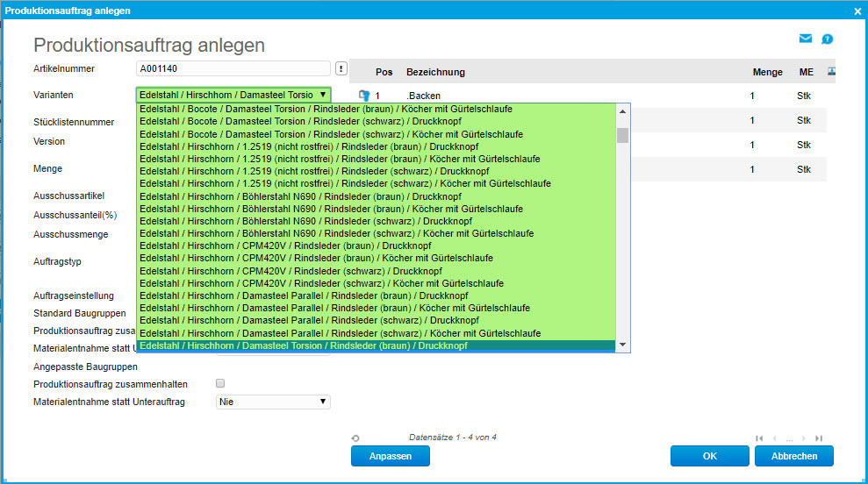Click the envelope mail icon
Image resolution: width=868 pixels, height=484 pixels.
pyautogui.click(x=805, y=39)
